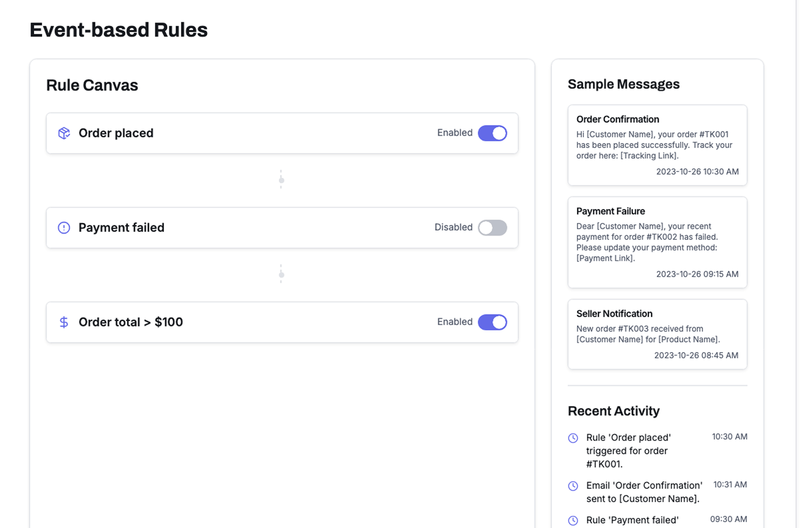Select the Payment Failure sample message card
This screenshot has height=528, width=812.
tap(657, 242)
